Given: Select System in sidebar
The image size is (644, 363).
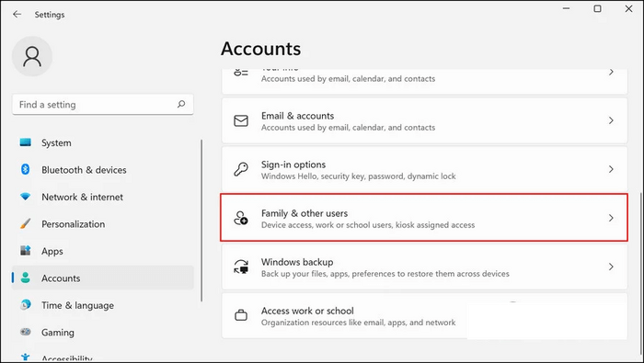Looking at the screenshot, I should [103, 142].
